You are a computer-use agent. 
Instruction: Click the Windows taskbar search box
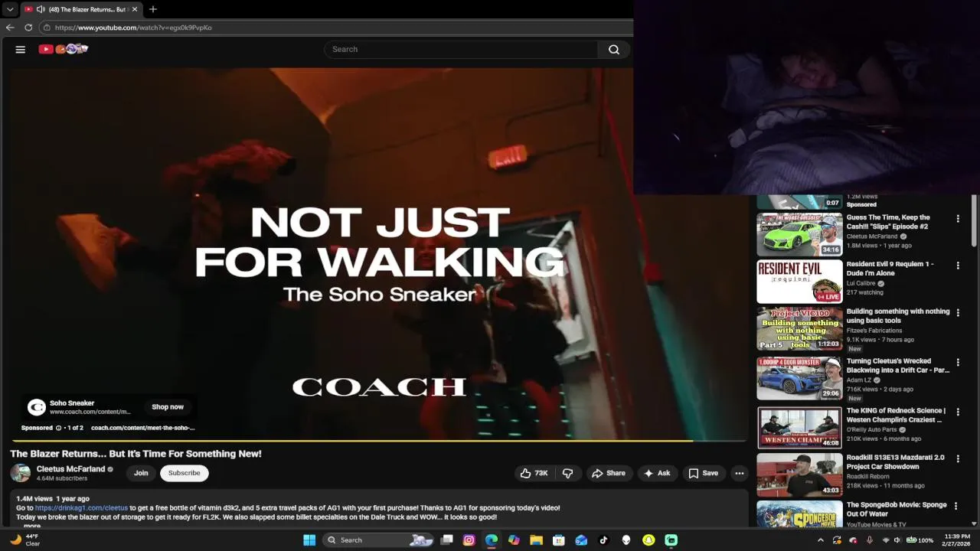pyautogui.click(x=379, y=540)
